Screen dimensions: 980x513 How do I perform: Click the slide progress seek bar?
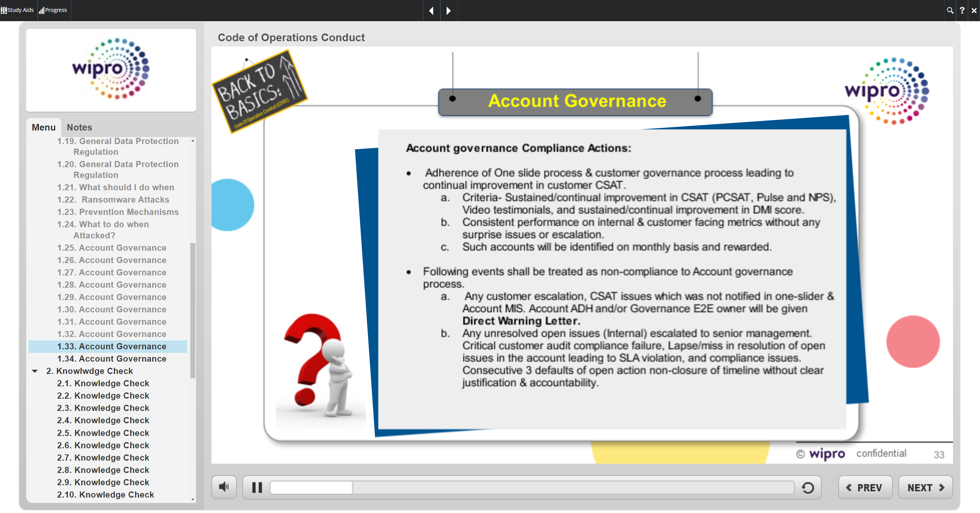(x=532, y=488)
